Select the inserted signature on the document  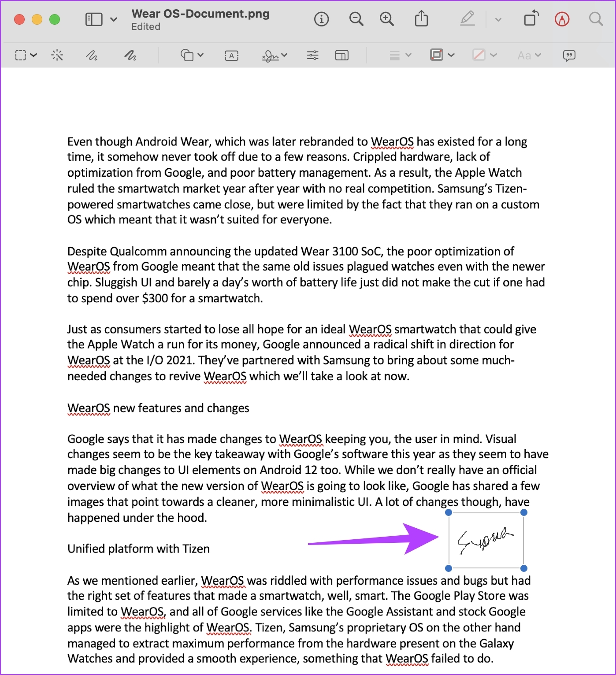(486, 540)
